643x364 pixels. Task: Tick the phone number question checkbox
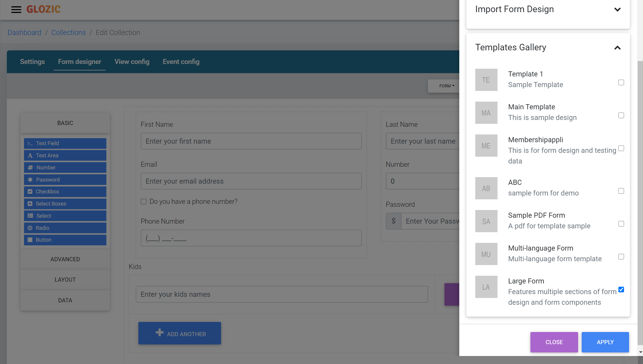tap(143, 202)
